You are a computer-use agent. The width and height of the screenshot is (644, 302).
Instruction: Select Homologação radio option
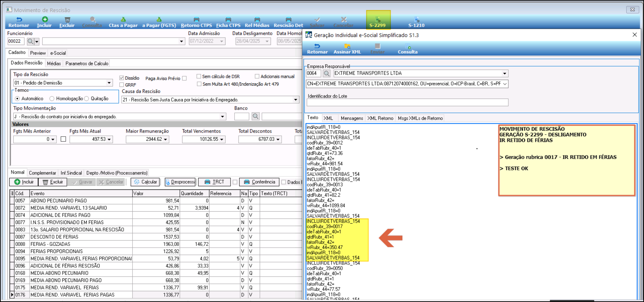point(52,99)
